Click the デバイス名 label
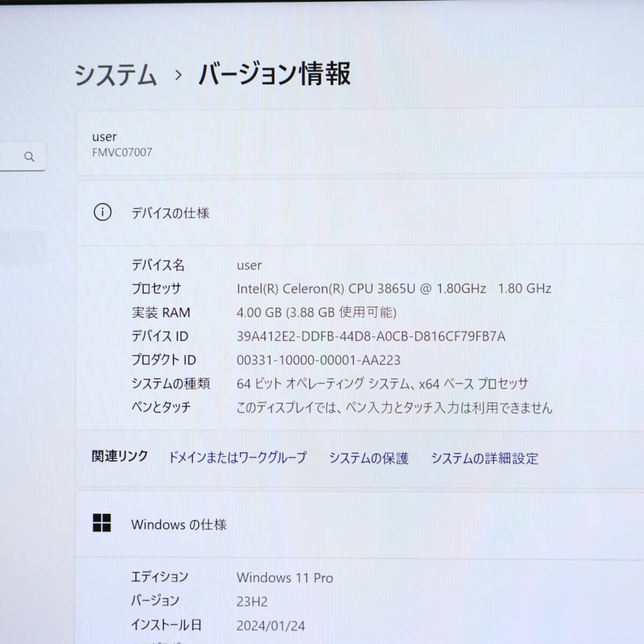 pos(158,265)
